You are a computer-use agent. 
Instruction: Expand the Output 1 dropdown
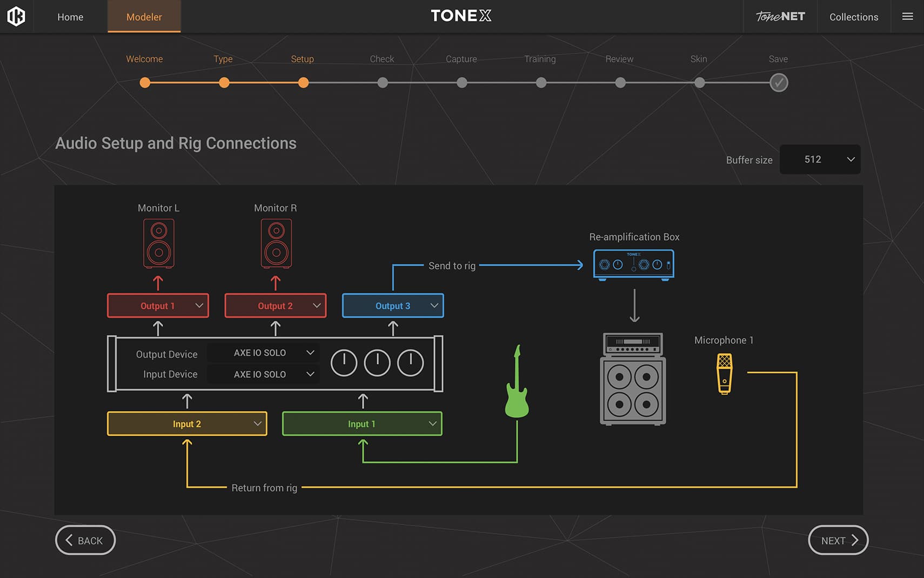tap(158, 306)
